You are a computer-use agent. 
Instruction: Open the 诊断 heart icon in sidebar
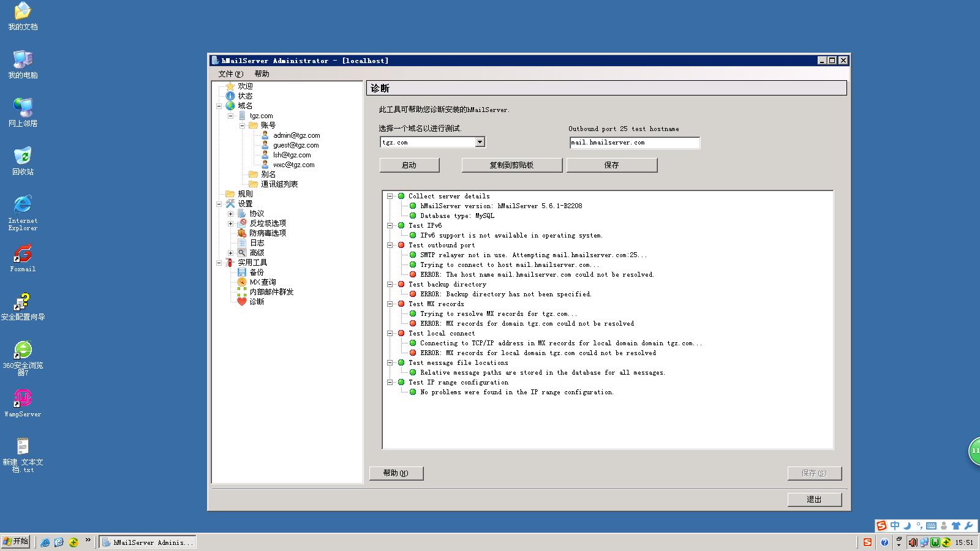242,301
